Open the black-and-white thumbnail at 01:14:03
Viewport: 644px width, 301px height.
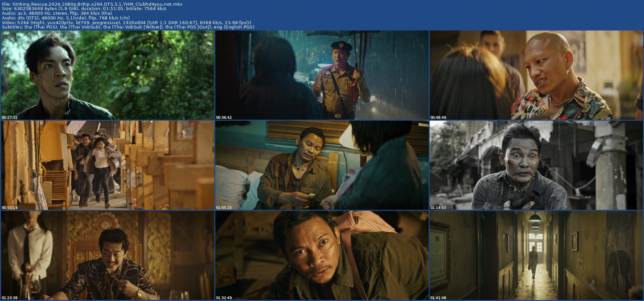(x=536, y=165)
